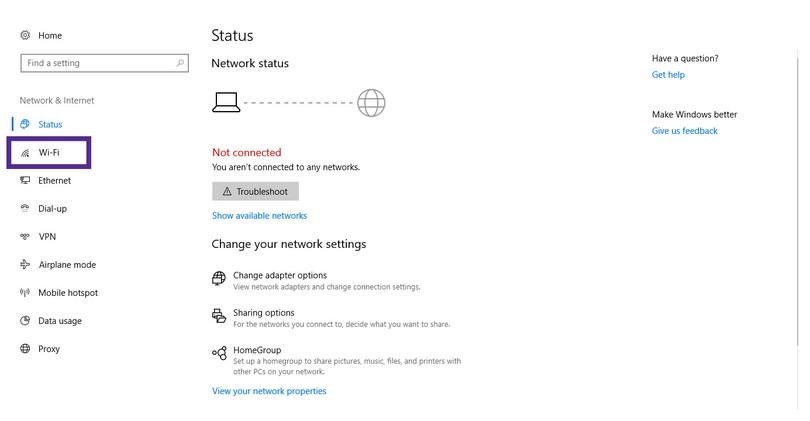810x421 pixels.
Task: Click the Airplane mode plane icon
Action: click(x=25, y=264)
